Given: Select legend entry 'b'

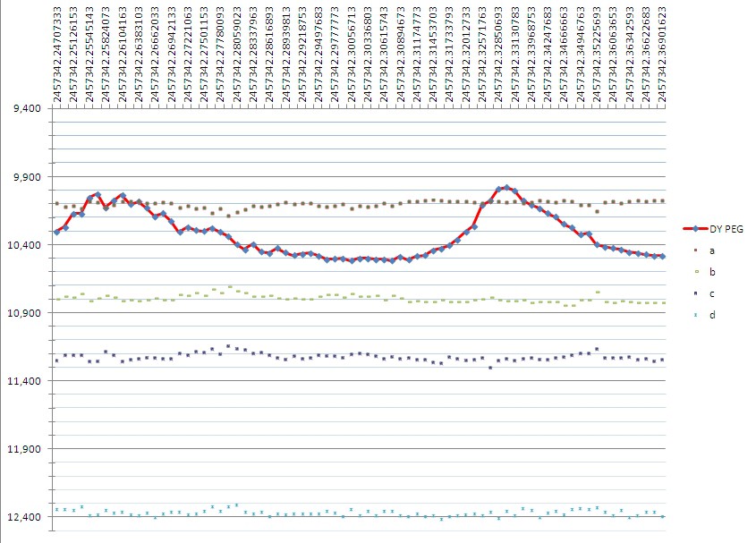Looking at the screenshot, I should click(x=704, y=272).
